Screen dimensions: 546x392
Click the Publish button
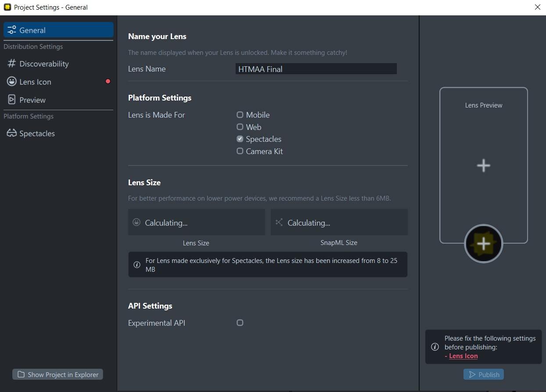click(x=484, y=374)
